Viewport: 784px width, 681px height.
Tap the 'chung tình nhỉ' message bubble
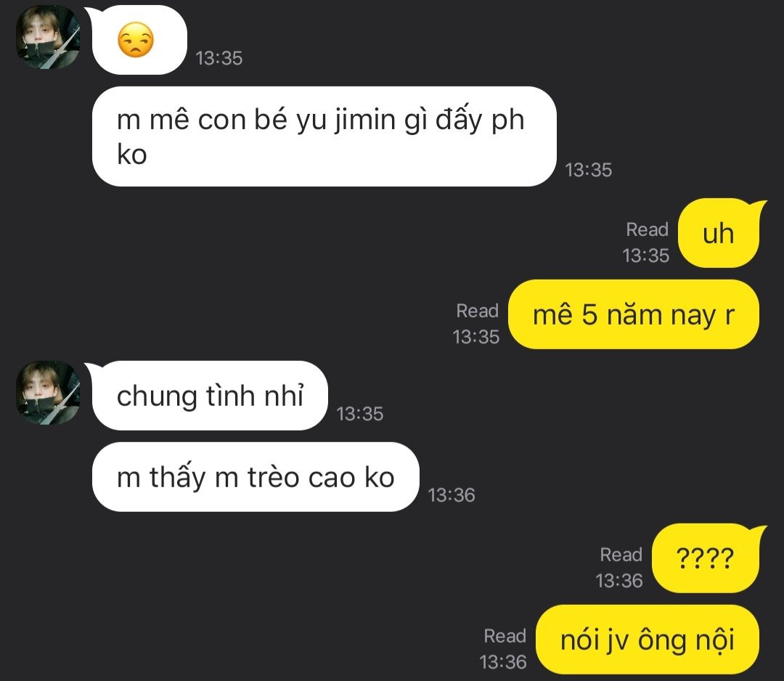coord(210,396)
